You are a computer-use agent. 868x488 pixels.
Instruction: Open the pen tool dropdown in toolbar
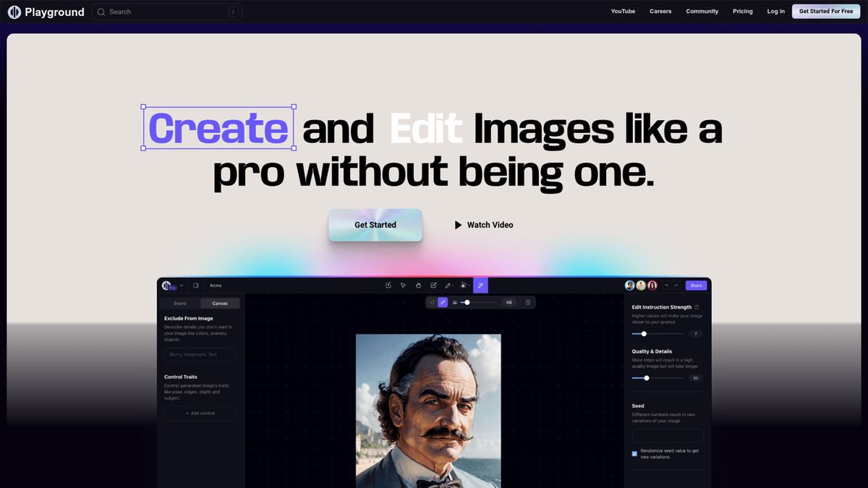tap(449, 286)
